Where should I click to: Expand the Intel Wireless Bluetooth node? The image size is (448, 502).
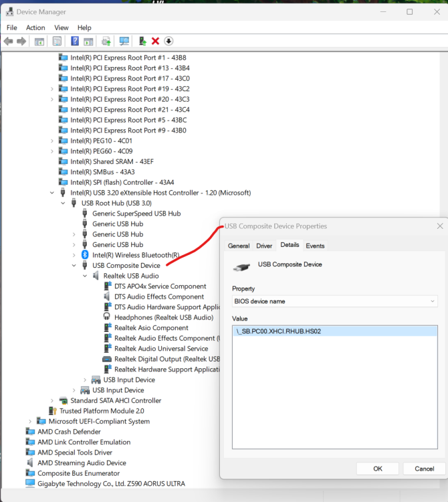point(74,255)
